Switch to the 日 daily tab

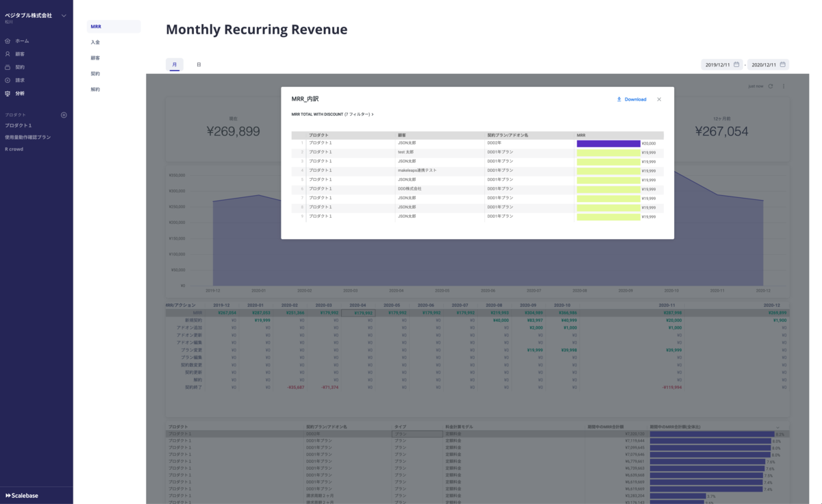coord(199,64)
